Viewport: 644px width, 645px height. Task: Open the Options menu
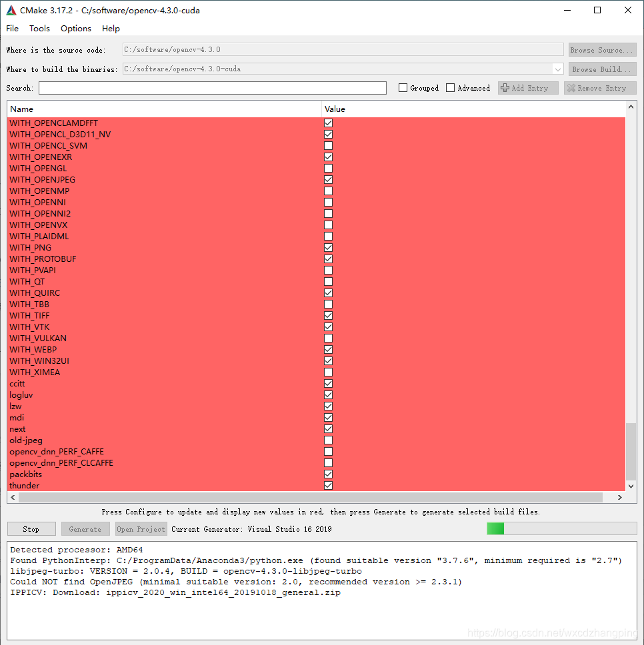76,29
